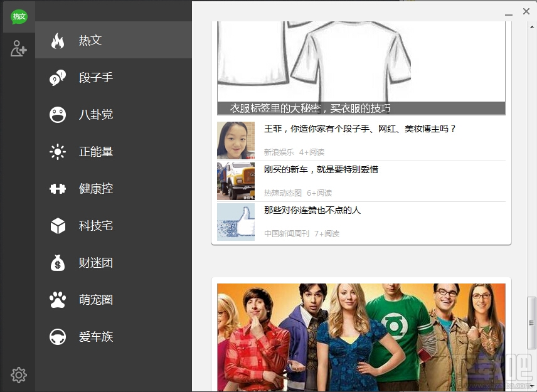This screenshot has width=537, height=392.
Task: Open article 刚买的新车，就是要特别爱惜
Action: tap(321, 169)
